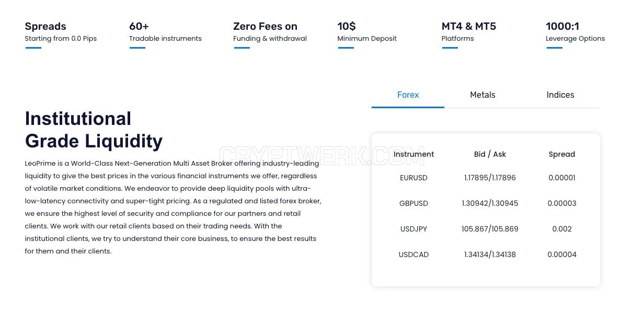Click the Spreads feature heading
This screenshot has width=644, height=312.
45,26
